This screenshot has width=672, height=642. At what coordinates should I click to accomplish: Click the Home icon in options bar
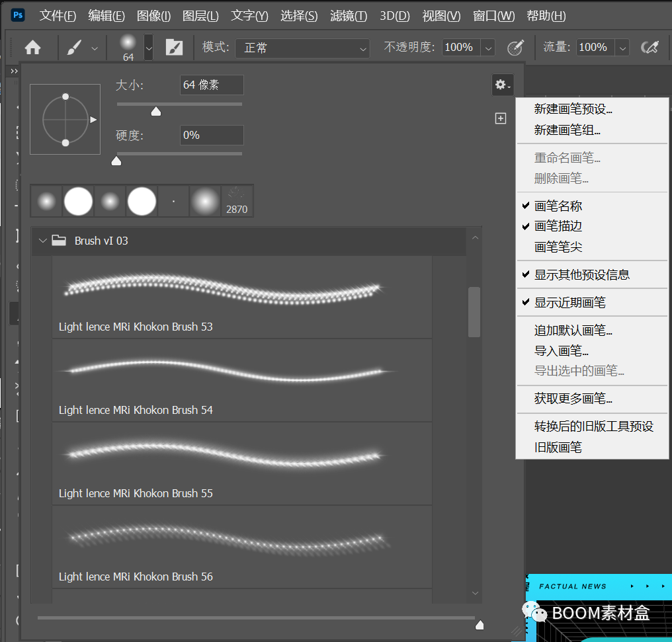[x=32, y=48]
